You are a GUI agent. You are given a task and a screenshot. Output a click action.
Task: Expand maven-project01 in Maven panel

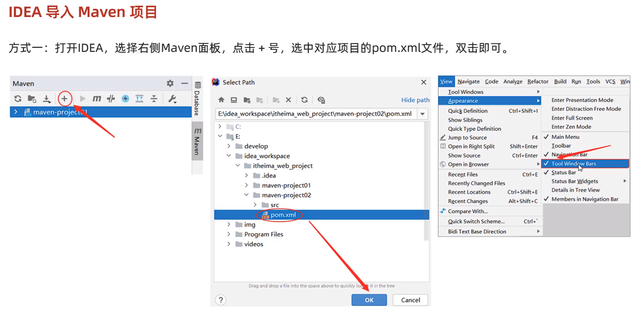click(x=16, y=112)
